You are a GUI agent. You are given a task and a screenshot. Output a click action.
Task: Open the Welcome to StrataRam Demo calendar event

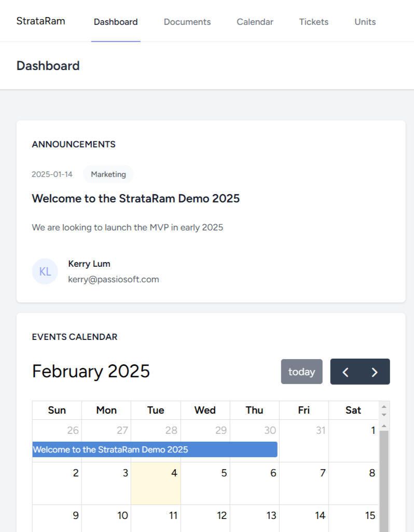pos(155,449)
